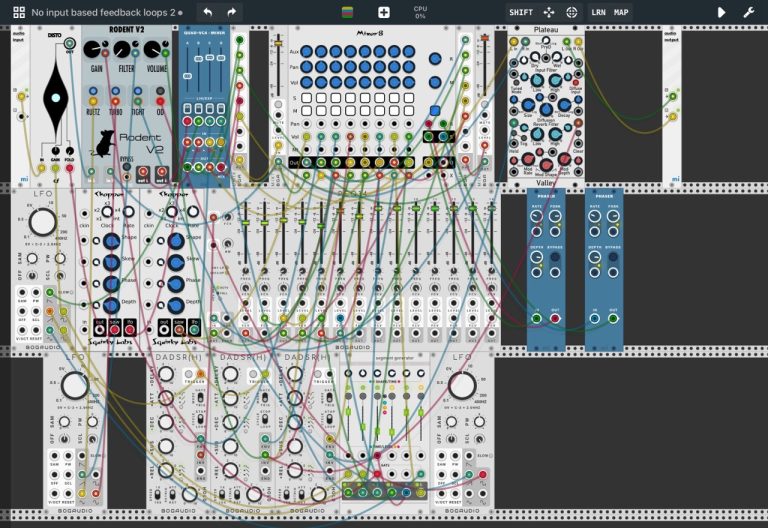Toggle the OD button on Rodent

click(x=160, y=91)
